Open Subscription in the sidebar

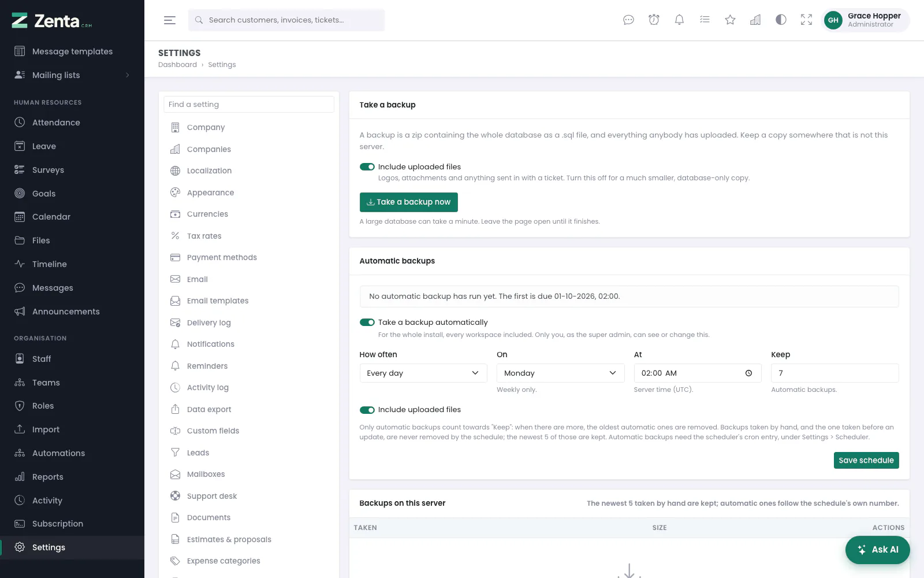[72, 524]
